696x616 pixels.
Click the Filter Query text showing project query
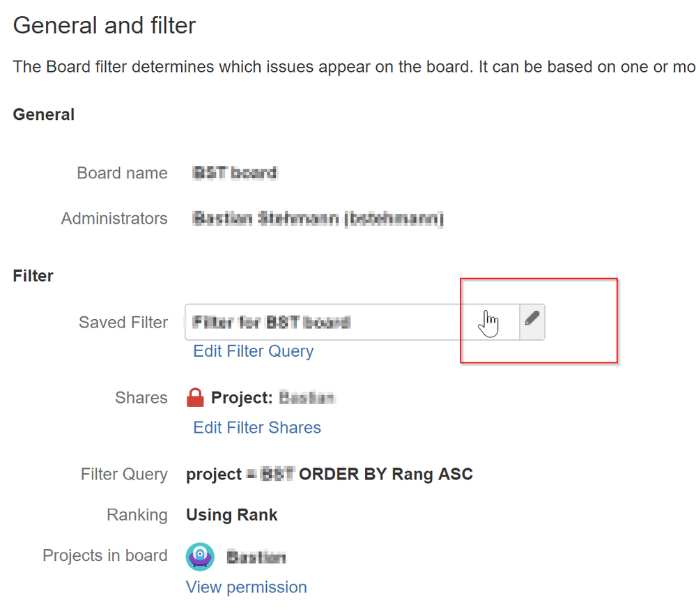[x=329, y=474]
